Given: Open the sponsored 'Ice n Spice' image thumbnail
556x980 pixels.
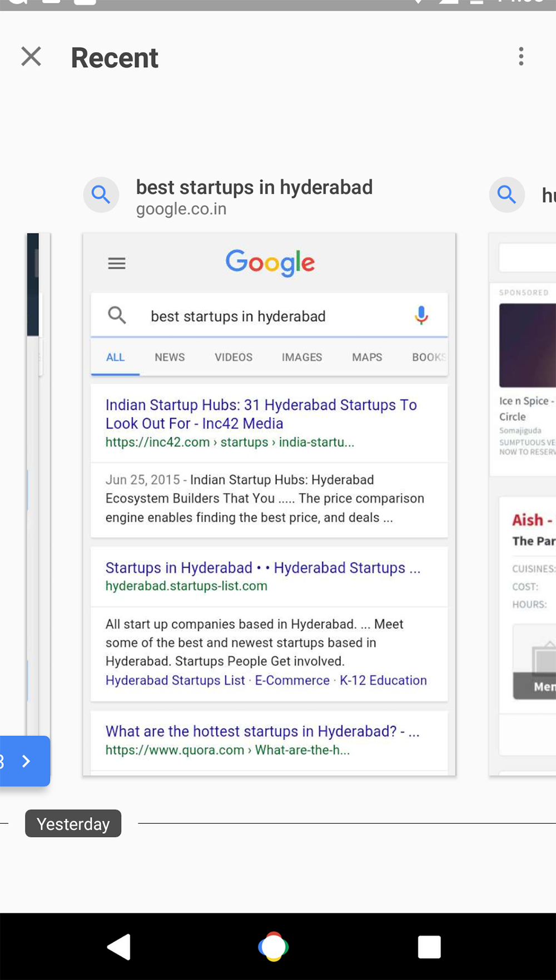Looking at the screenshot, I should 528,345.
